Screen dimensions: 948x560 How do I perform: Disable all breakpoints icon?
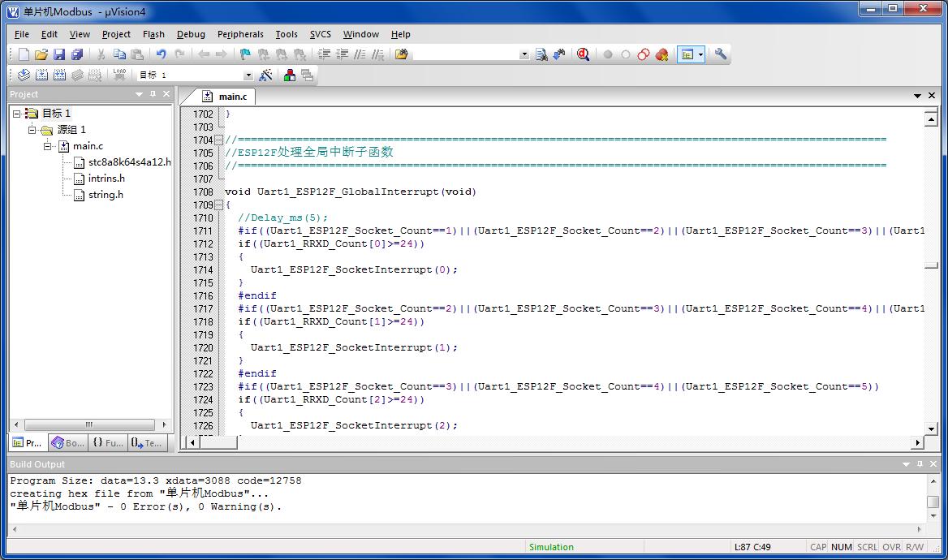coord(644,54)
